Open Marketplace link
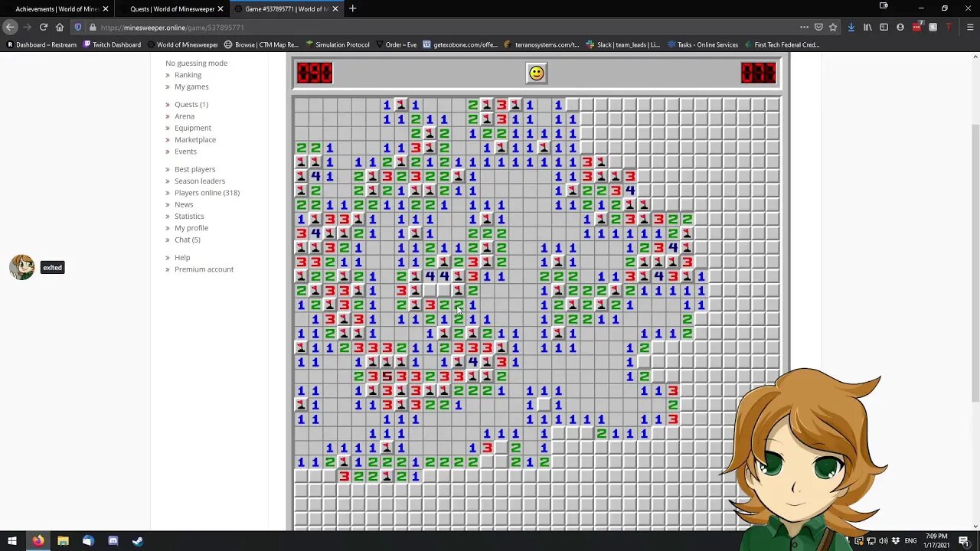 [x=195, y=139]
